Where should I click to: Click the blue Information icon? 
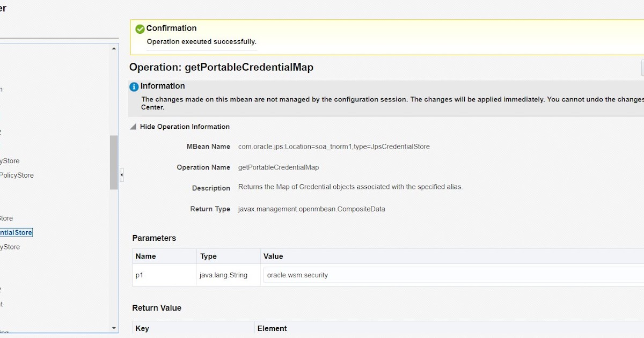134,87
